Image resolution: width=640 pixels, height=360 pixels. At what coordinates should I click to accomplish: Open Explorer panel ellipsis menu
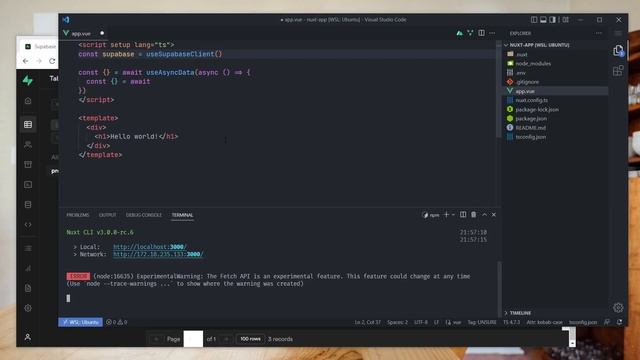[598, 33]
